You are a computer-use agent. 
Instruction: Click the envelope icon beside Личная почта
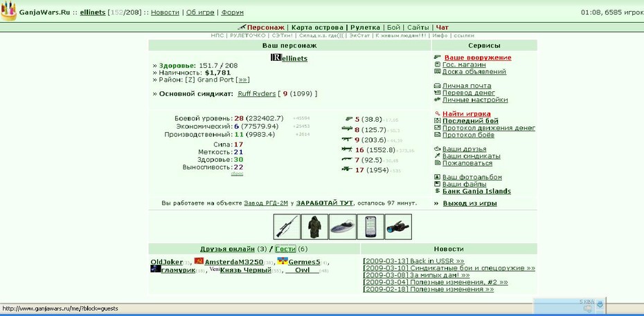click(x=438, y=86)
